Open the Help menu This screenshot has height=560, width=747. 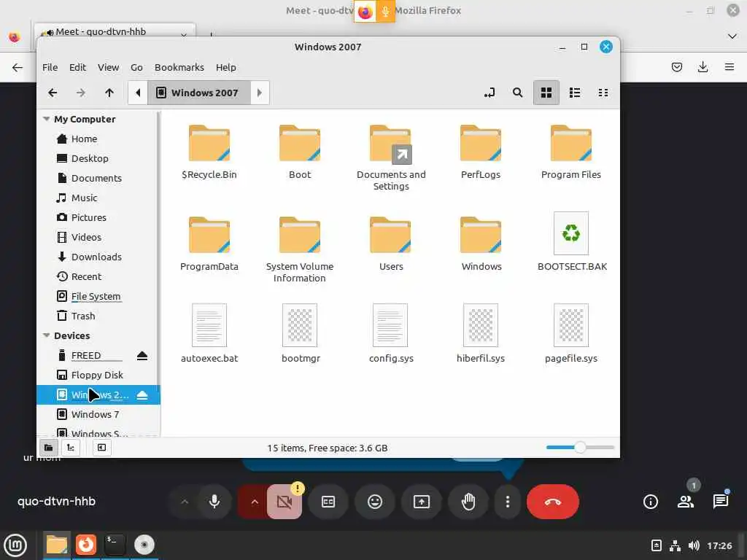click(226, 67)
